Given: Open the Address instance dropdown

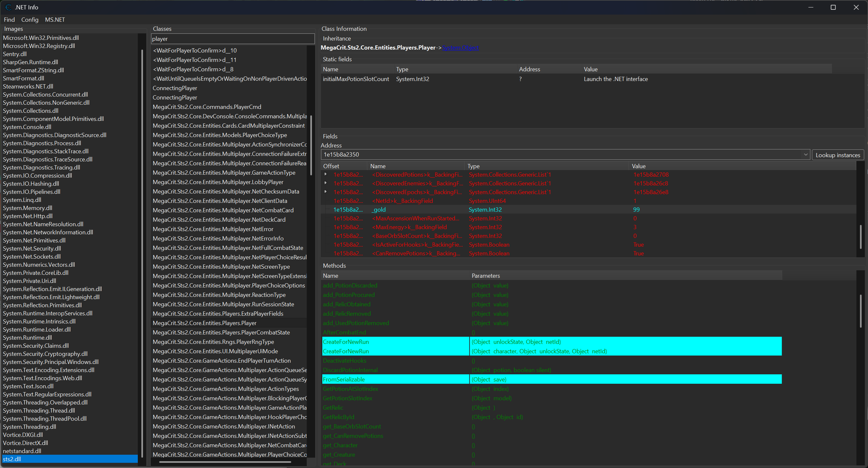Looking at the screenshot, I should point(805,155).
